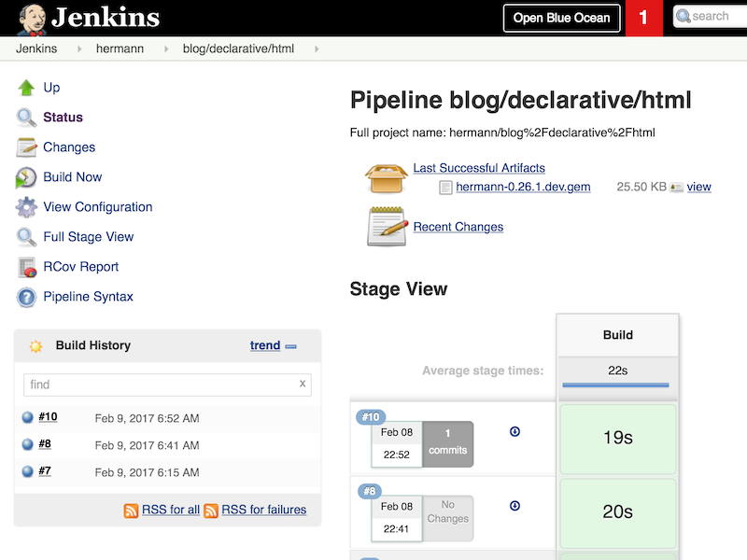Click the Recent Changes notepad icon
Image resolution: width=747 pixels, height=560 pixels.
tap(387, 226)
